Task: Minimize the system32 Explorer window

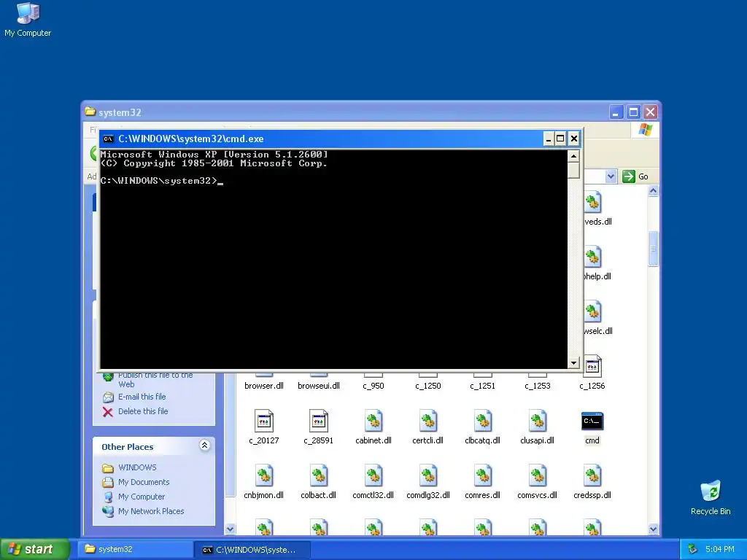Action: (x=616, y=112)
